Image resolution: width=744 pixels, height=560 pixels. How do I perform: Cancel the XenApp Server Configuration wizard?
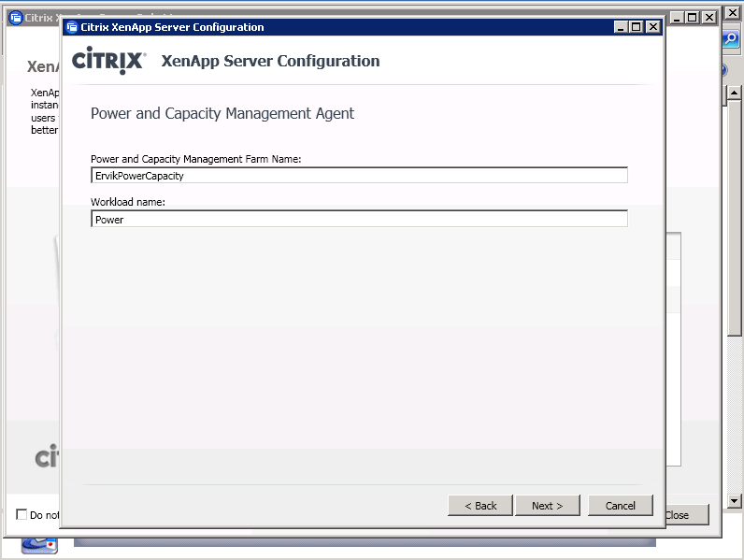(x=621, y=506)
